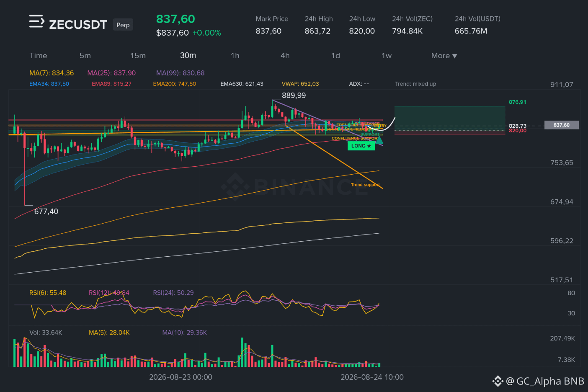Click the MA(25): 837,90 indicator label
This screenshot has width=588, height=392.
(111, 73)
